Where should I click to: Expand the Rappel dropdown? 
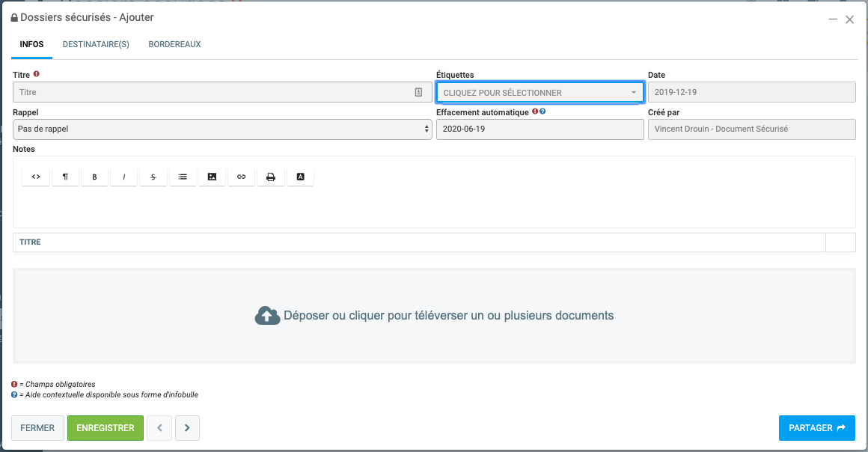coord(222,129)
